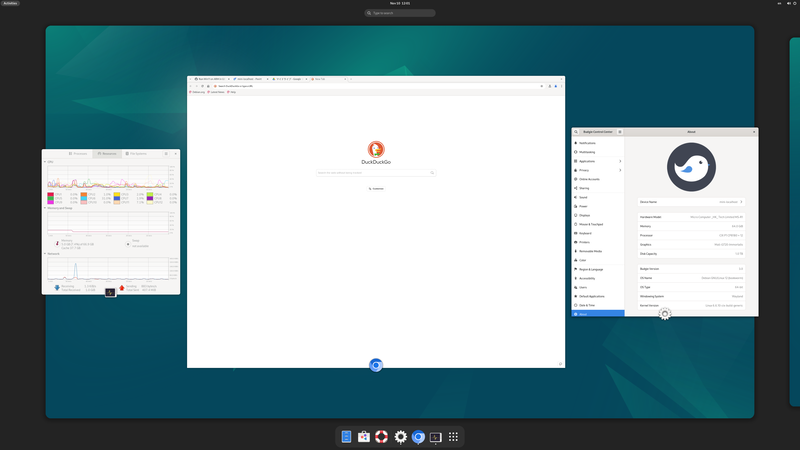Launch Software store from the dock
Viewport: 800px width, 450px height.
point(364,437)
